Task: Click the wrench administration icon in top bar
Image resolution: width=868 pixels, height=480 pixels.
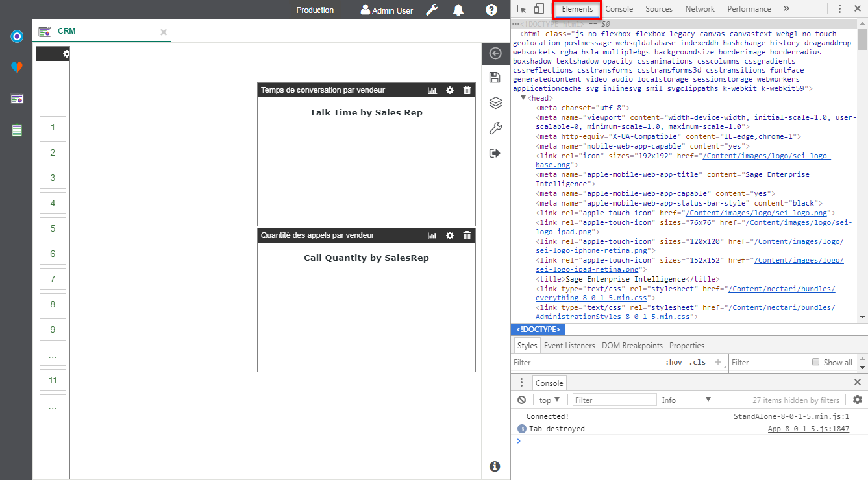Action: [x=432, y=10]
